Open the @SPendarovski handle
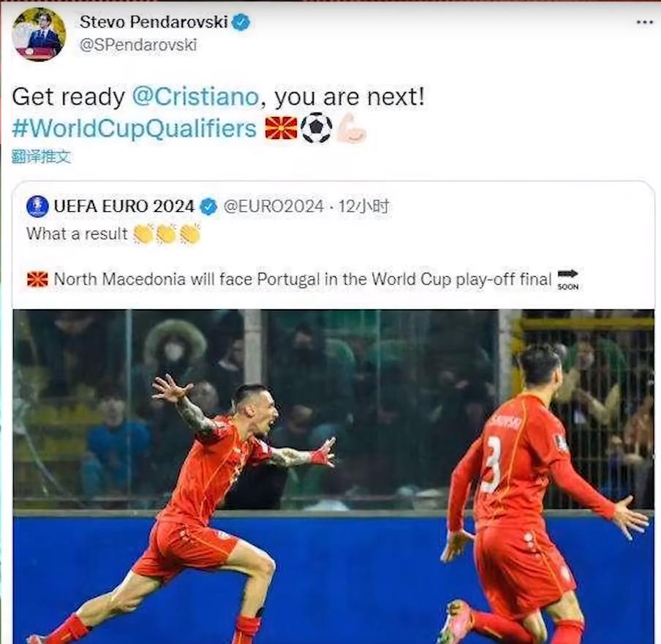 coord(138,45)
